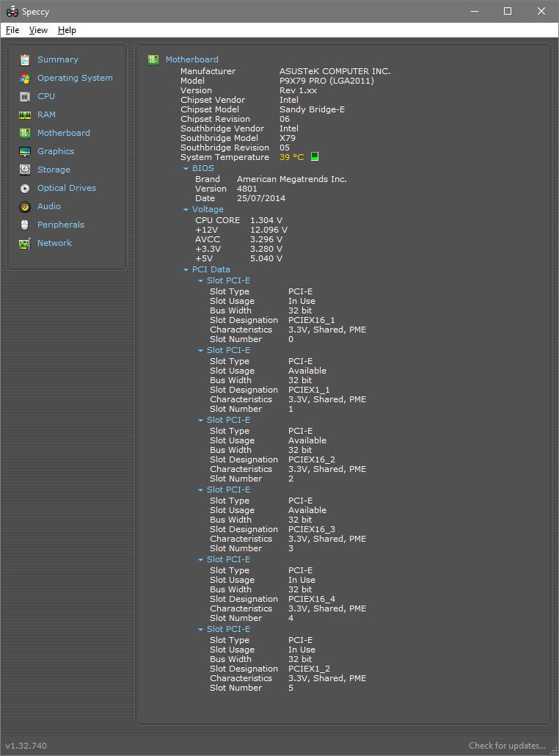Click the Motherboard icon in sidebar
The height and width of the screenshot is (756, 559).
click(25, 133)
